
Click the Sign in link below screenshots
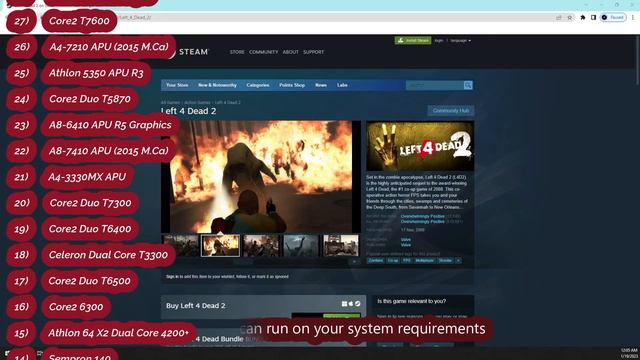tap(172, 276)
